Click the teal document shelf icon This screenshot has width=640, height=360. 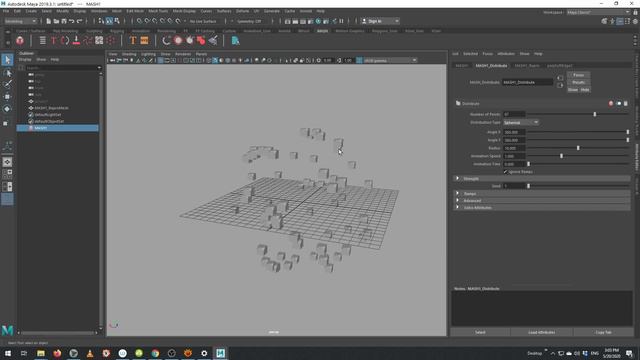pos(235,40)
